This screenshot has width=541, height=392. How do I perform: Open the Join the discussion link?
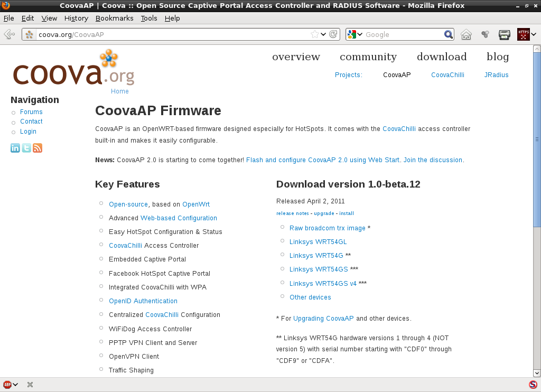coord(433,160)
